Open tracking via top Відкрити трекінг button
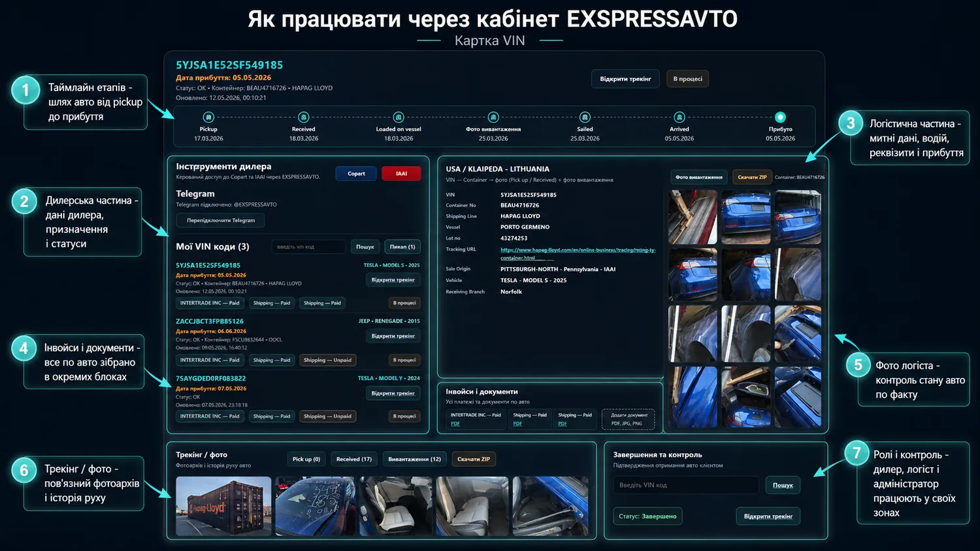 coord(625,79)
